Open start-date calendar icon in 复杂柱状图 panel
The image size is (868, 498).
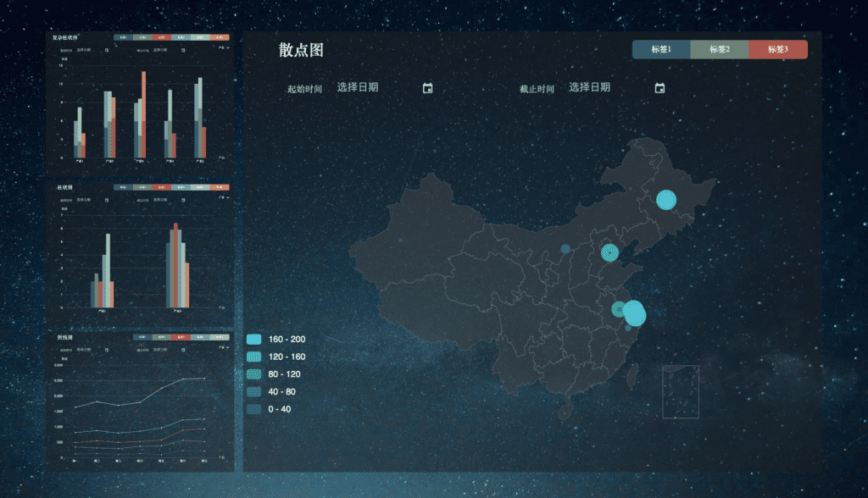pyautogui.click(x=107, y=50)
